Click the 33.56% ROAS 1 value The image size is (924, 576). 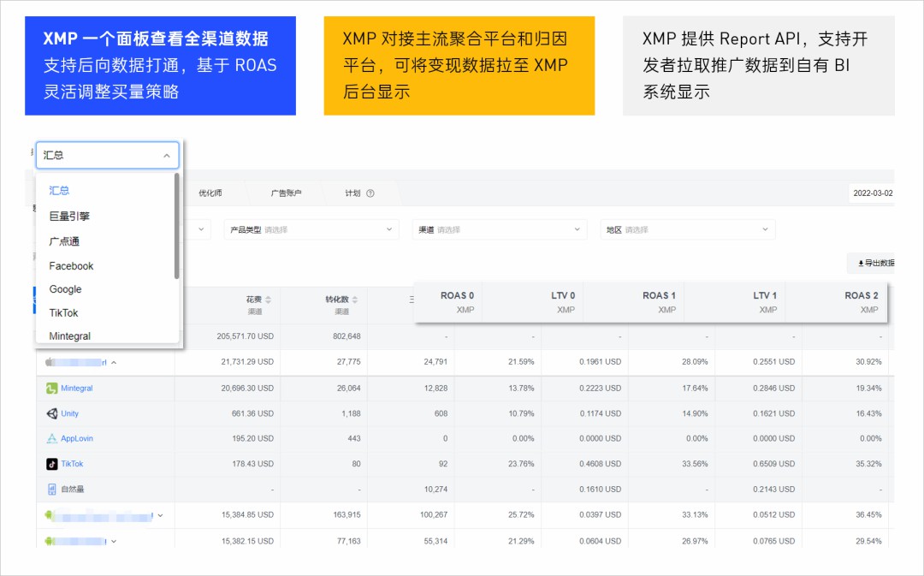coord(695,464)
